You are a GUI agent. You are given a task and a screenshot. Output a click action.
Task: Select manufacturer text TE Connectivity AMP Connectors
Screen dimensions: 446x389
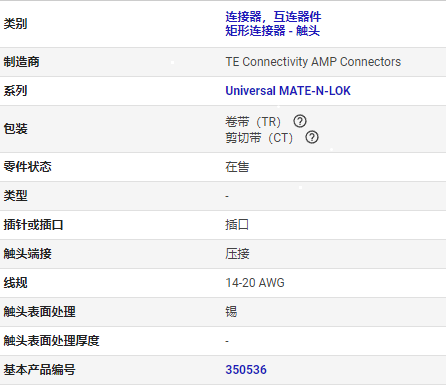[x=313, y=62]
